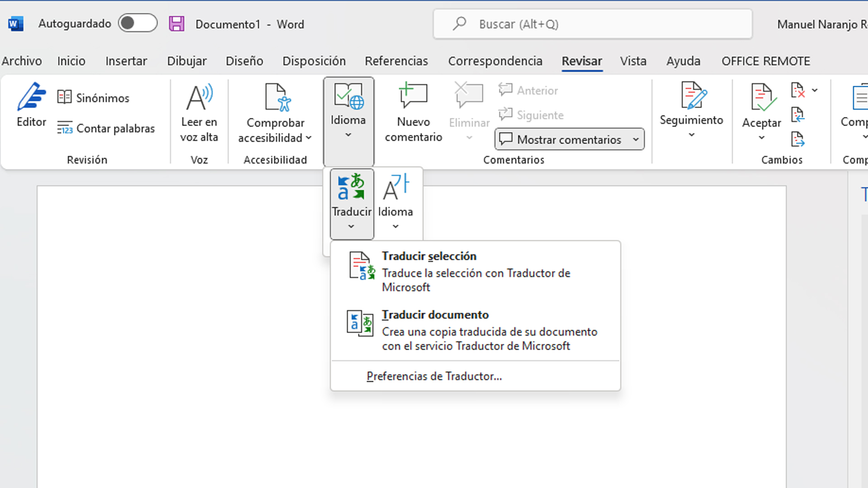The width and height of the screenshot is (868, 488).
Task: Expand the Aceptar dropdown chevron
Action: [761, 137]
